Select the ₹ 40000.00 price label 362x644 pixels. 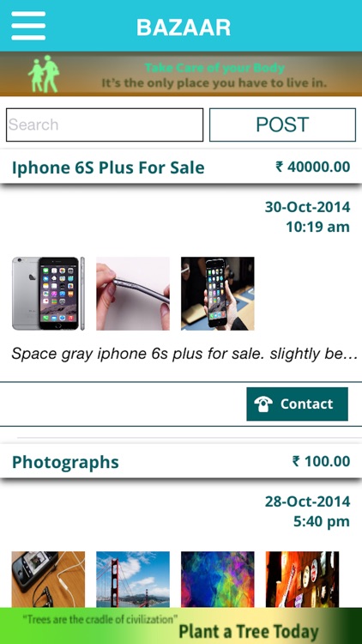(x=313, y=167)
